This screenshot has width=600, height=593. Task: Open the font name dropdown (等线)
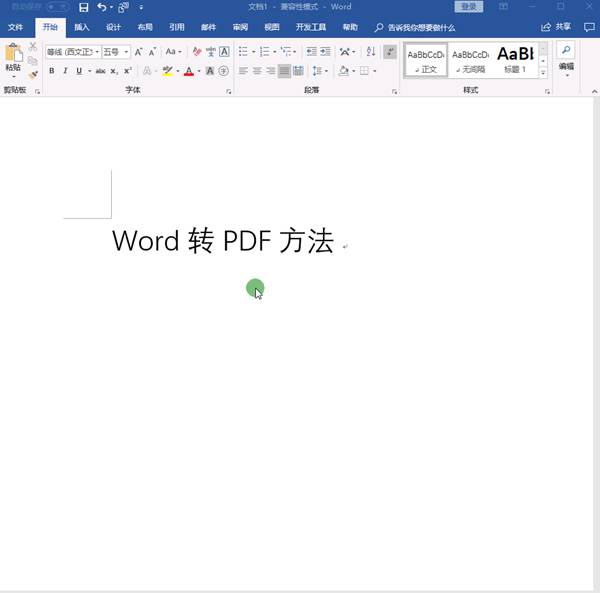tap(97, 52)
